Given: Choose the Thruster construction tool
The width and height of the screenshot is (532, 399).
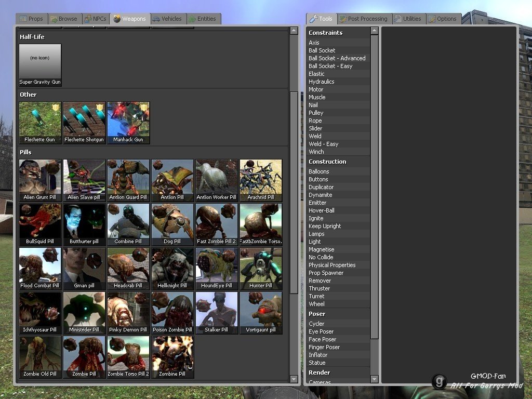Looking at the screenshot, I should 319,288.
